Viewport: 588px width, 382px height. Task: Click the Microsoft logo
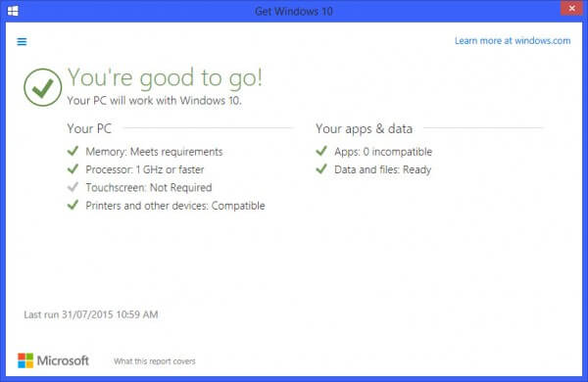coord(53,360)
